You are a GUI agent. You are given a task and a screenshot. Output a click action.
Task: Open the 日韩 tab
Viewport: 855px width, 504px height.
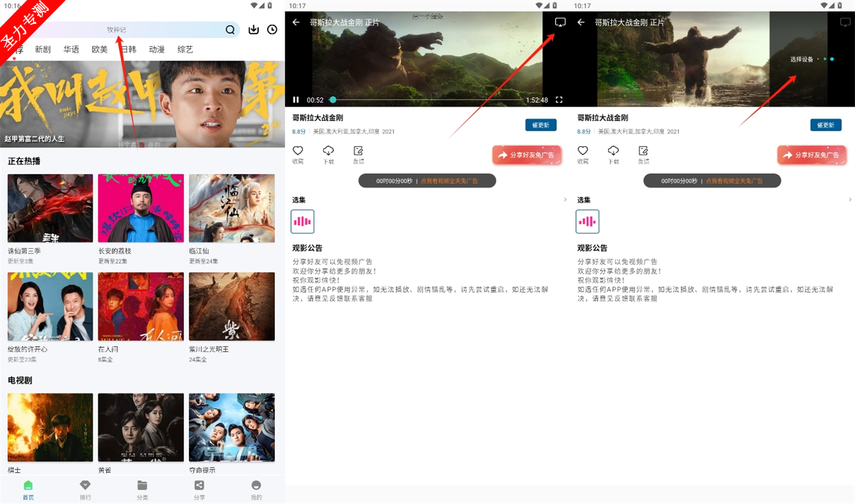(x=128, y=49)
